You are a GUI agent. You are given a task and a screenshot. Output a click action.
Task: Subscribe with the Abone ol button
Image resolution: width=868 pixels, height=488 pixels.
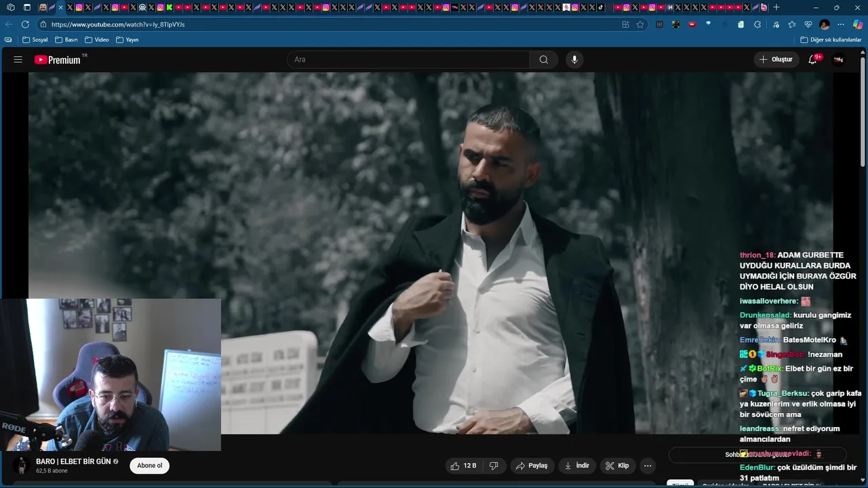(x=149, y=466)
